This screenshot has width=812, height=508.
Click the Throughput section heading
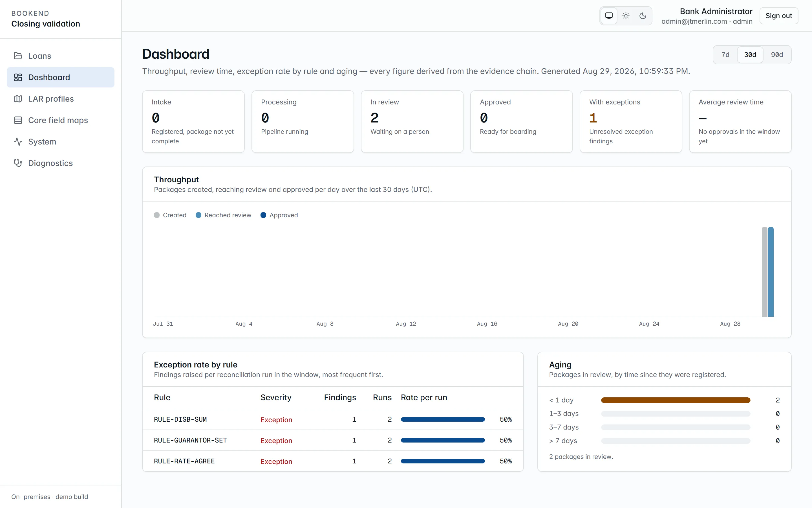point(176,179)
